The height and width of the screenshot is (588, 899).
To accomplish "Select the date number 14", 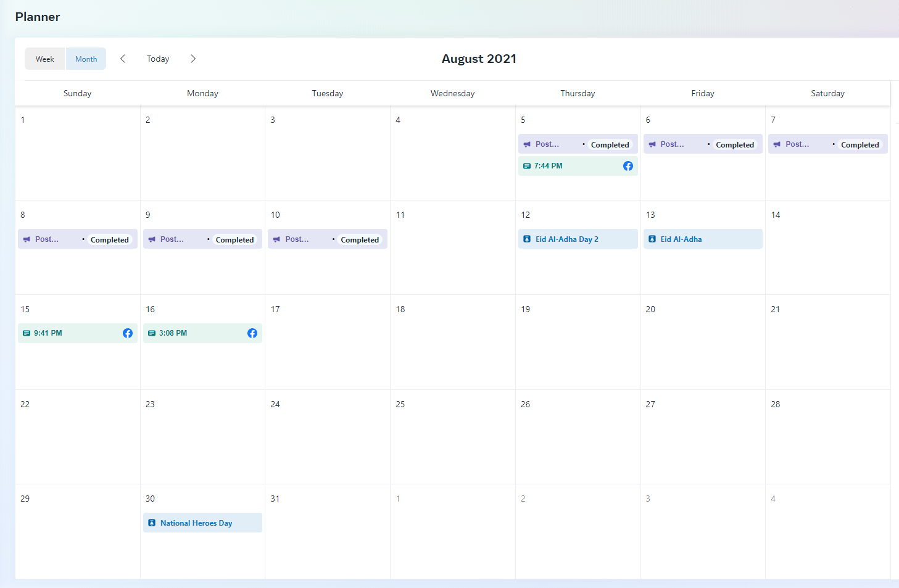I will coord(776,215).
